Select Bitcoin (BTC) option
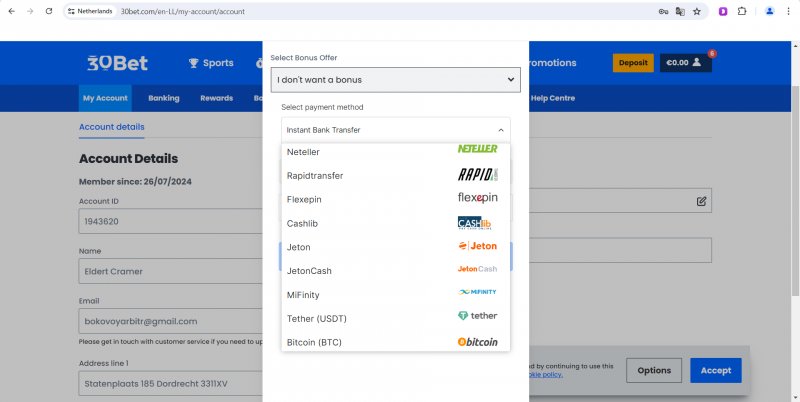 coord(395,341)
